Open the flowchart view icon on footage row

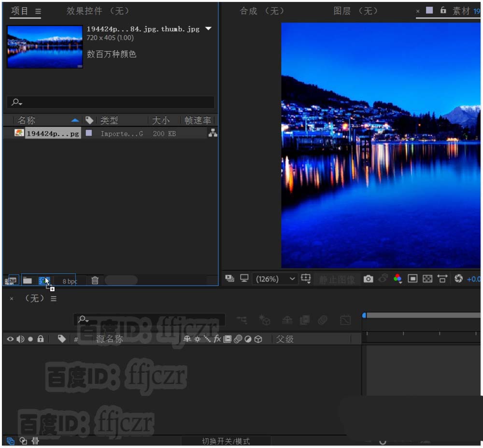pos(213,133)
